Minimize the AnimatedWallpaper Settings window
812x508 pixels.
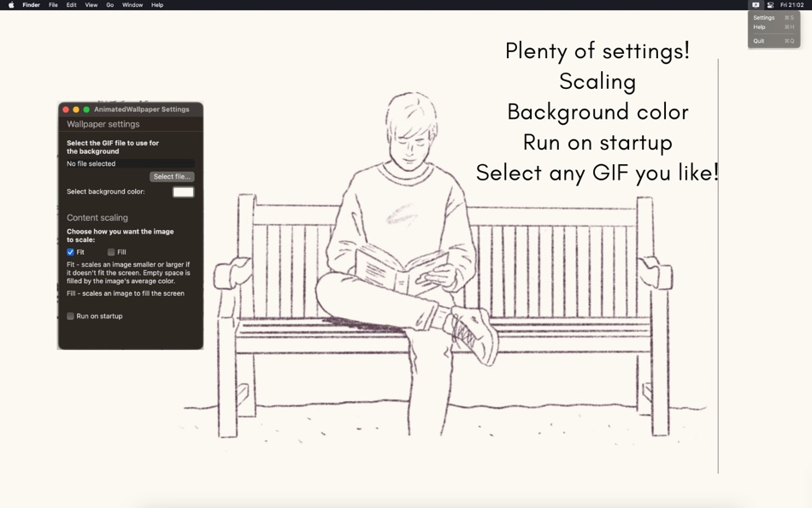[76, 109]
